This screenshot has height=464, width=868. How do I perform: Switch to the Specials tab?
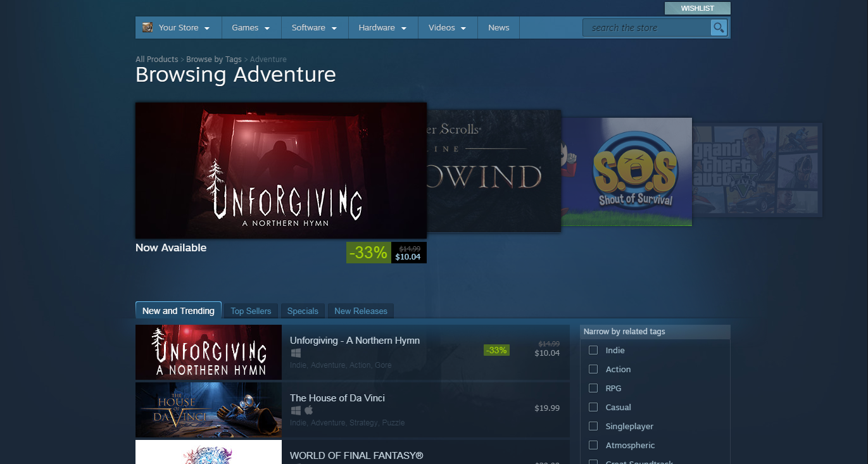pos(303,311)
